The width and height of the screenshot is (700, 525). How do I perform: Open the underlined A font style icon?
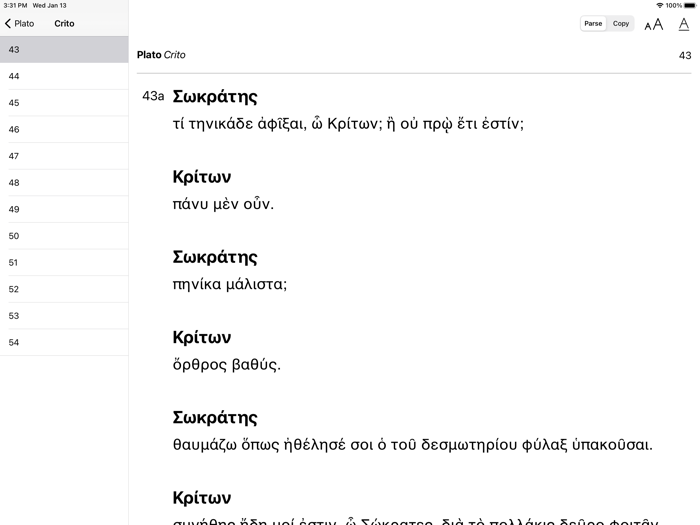coord(683,24)
